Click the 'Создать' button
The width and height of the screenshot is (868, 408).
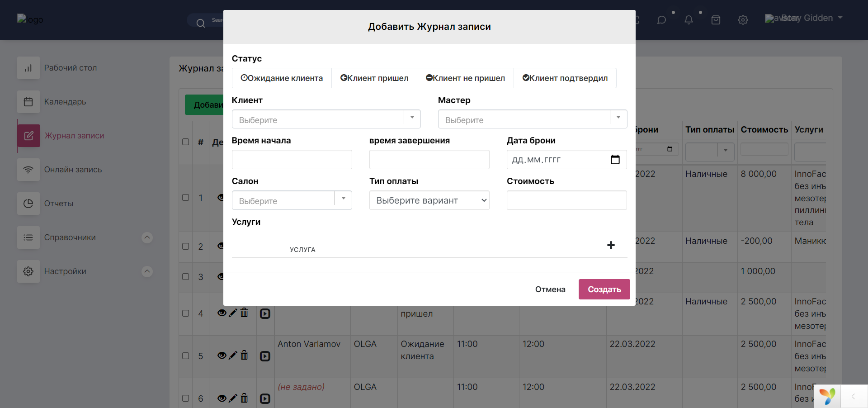[604, 289]
